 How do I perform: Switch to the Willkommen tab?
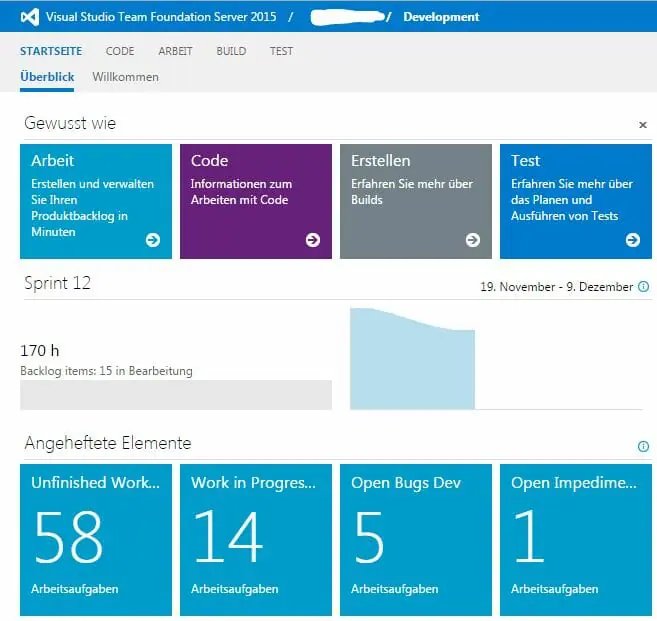coord(126,77)
